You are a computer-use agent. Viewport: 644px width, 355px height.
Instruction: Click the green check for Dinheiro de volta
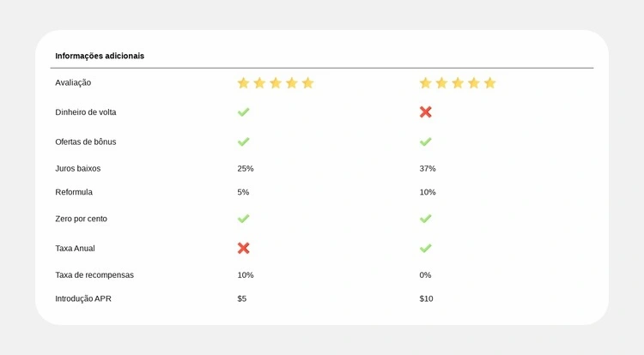pos(243,112)
